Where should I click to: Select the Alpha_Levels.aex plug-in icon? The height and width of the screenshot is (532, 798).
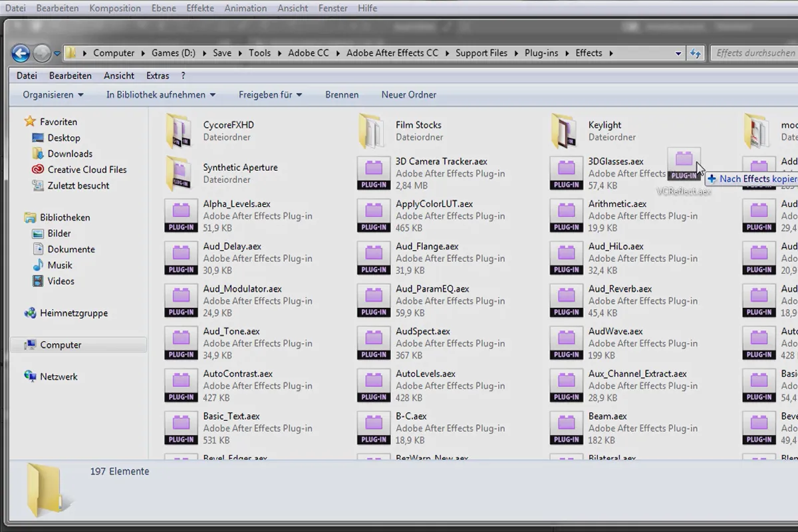181,216
